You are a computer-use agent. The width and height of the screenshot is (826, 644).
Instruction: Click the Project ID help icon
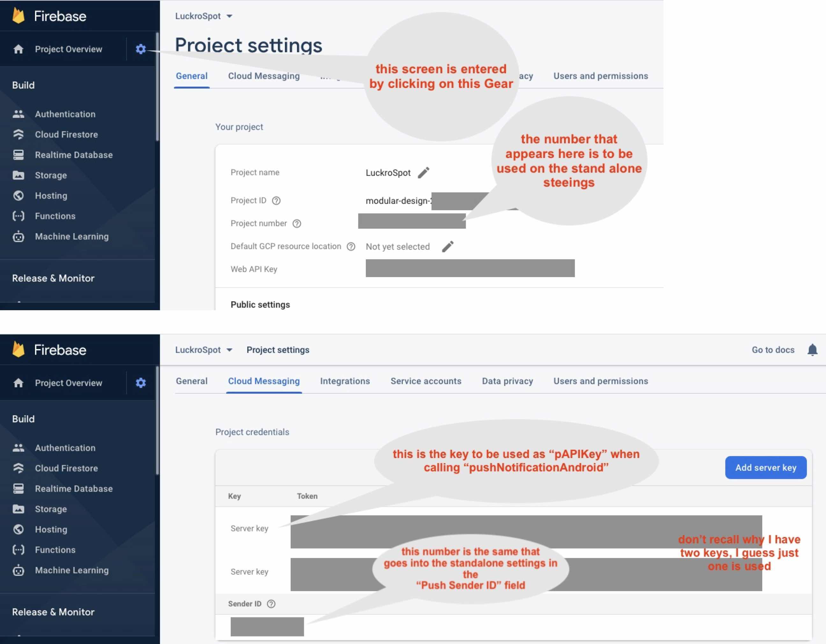click(276, 201)
